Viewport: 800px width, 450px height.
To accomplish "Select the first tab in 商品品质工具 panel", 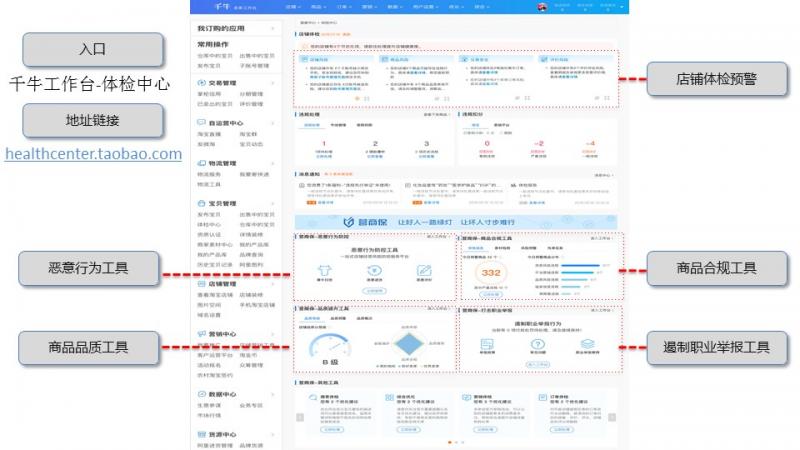I will [x=312, y=318].
